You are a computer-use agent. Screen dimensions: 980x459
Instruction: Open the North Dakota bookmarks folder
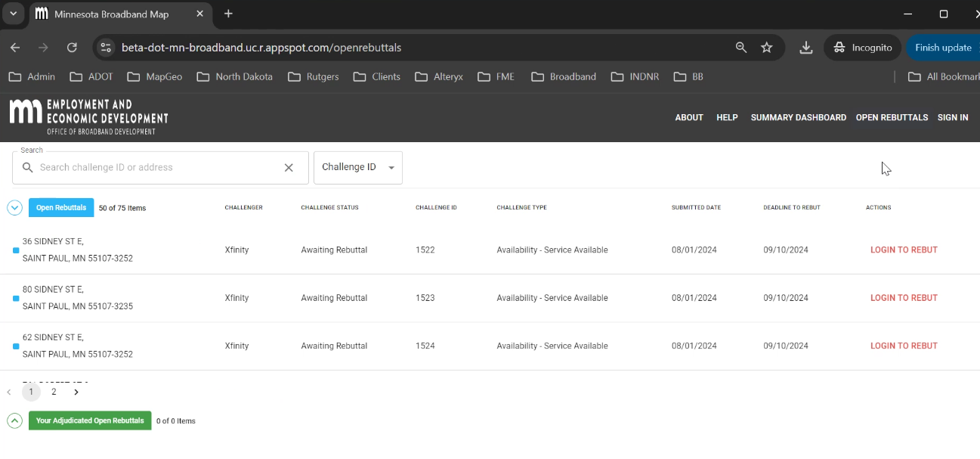[234, 76]
